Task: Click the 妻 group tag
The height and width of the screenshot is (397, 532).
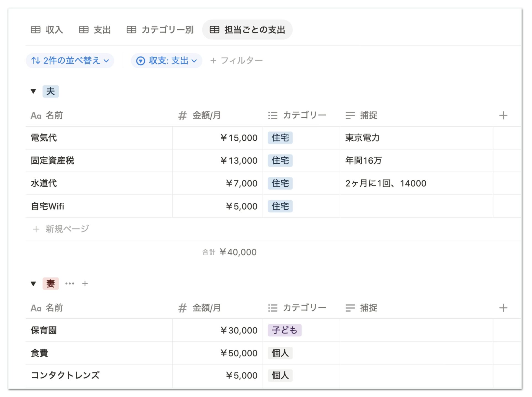Action: [x=50, y=283]
